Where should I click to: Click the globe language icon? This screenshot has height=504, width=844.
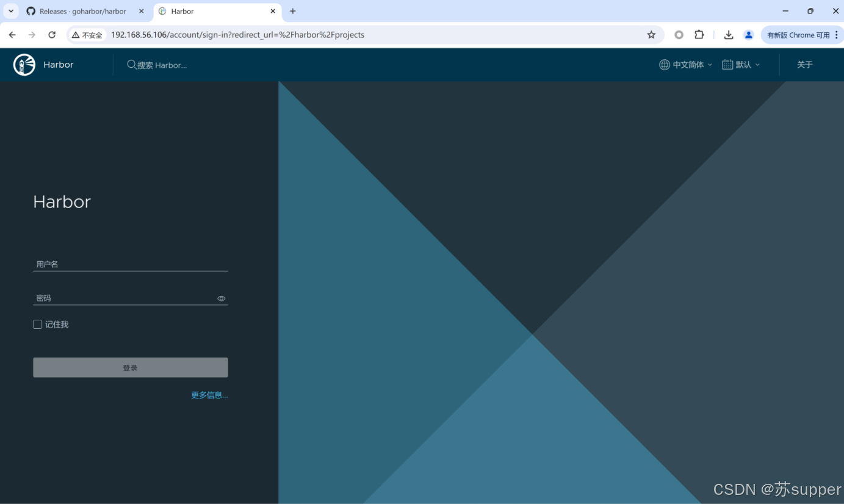click(x=665, y=65)
